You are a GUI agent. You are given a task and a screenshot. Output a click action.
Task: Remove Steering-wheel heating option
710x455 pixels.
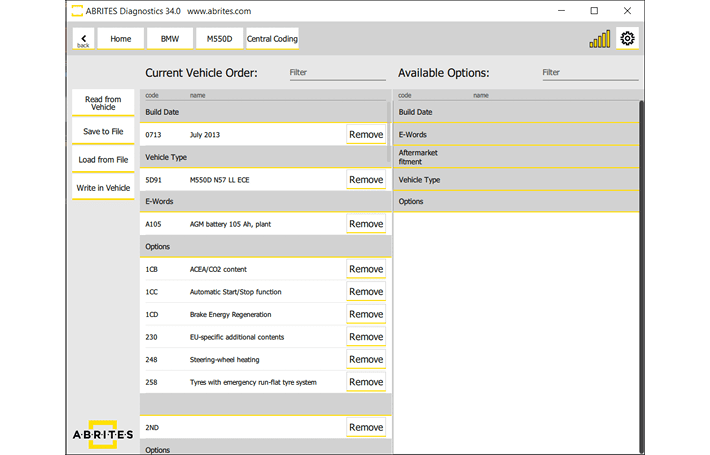pyautogui.click(x=365, y=359)
